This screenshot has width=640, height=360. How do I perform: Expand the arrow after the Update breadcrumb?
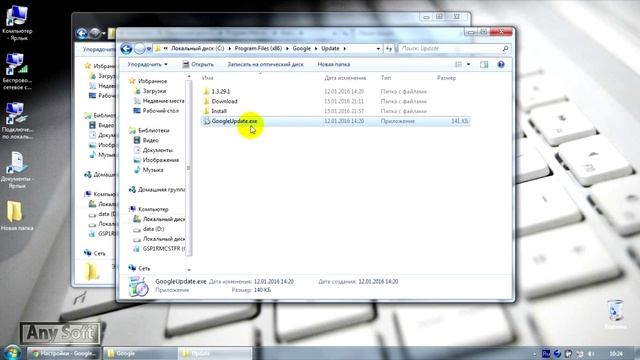coord(344,49)
